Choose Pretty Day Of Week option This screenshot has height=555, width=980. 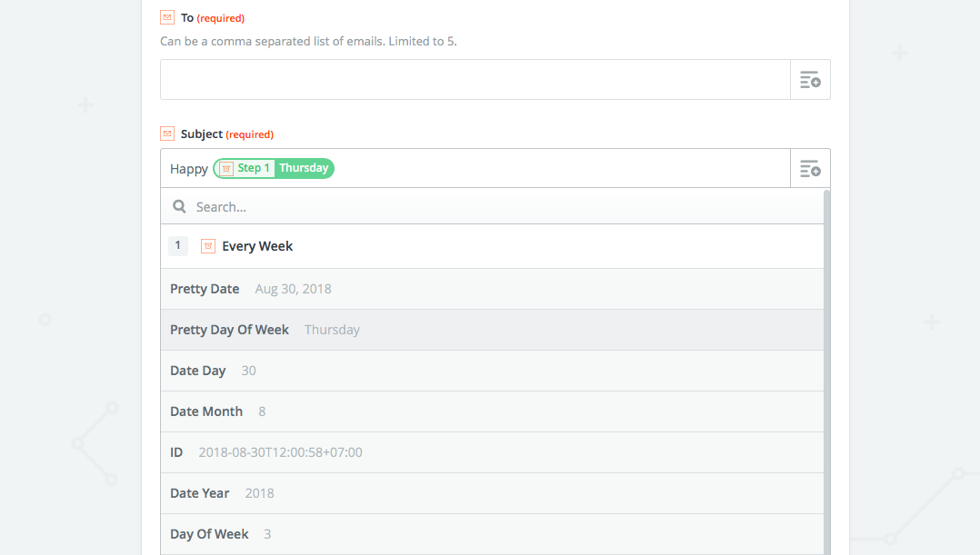[x=492, y=330]
